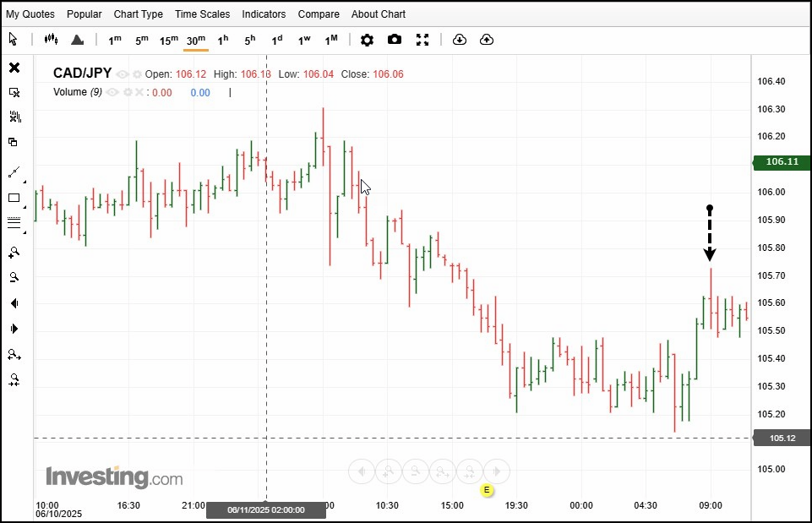Click the sidebar zoom-out magnifier icon

point(14,277)
